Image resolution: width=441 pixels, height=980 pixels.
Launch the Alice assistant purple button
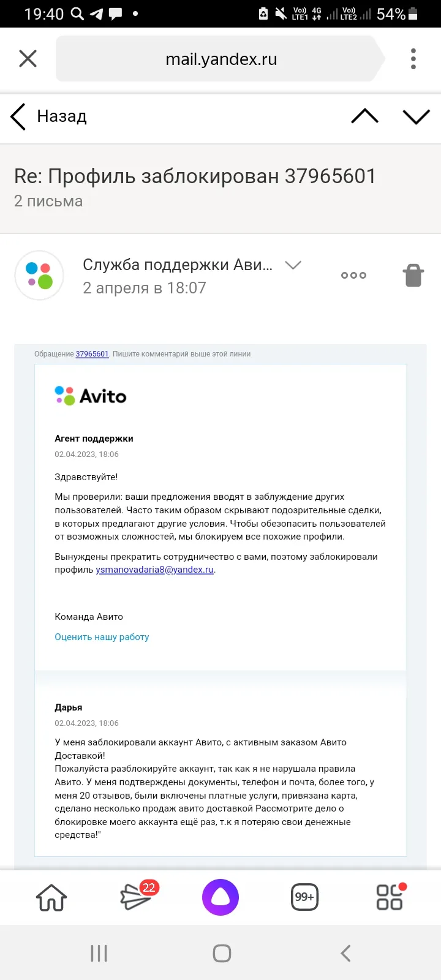221,897
